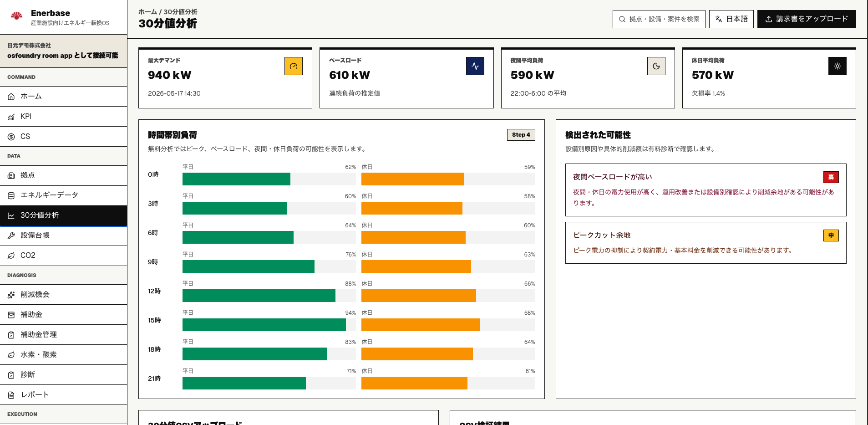This screenshot has width=868, height=425.
Task: Click the chart icon beside KPI
Action: coord(11,117)
